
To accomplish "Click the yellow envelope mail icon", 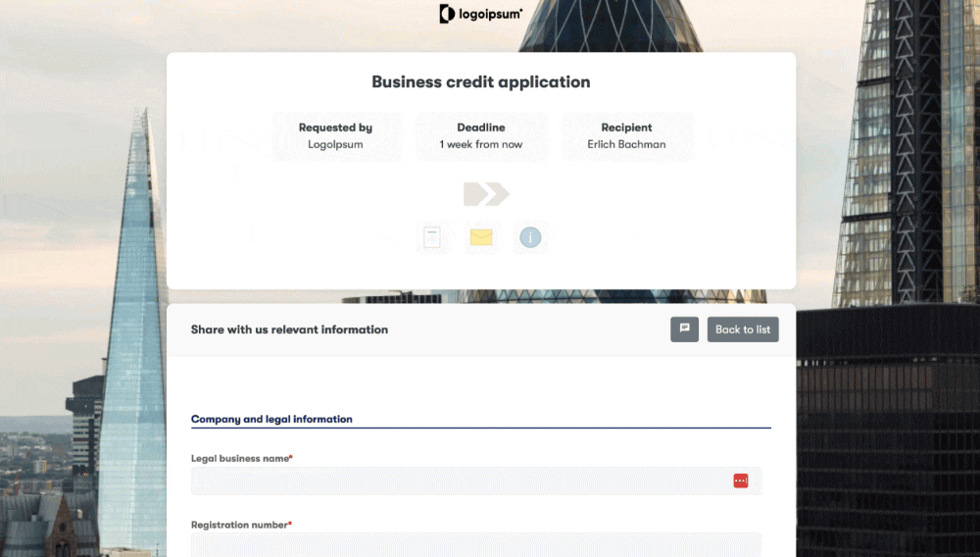I will click(x=481, y=237).
